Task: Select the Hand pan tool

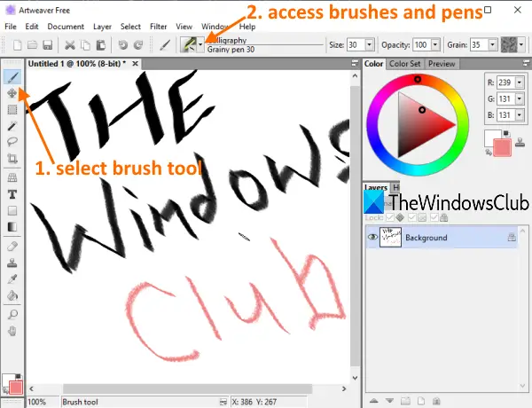Action: 12,331
